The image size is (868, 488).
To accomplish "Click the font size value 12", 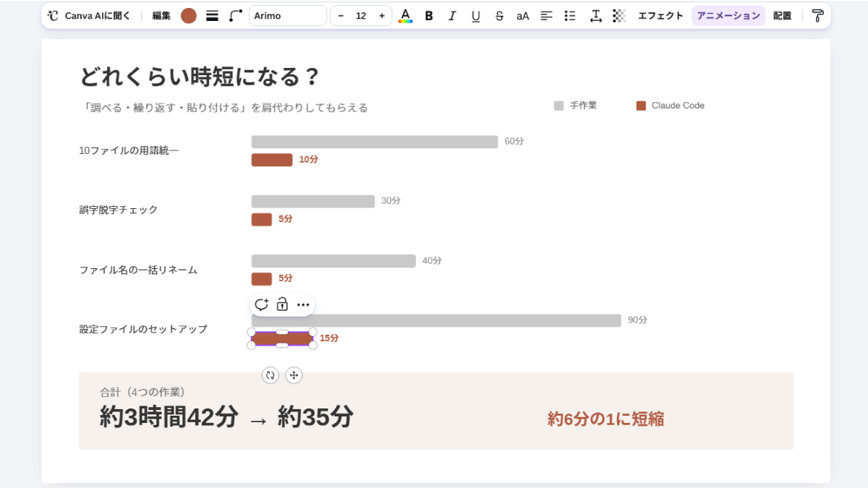I will 361,16.
